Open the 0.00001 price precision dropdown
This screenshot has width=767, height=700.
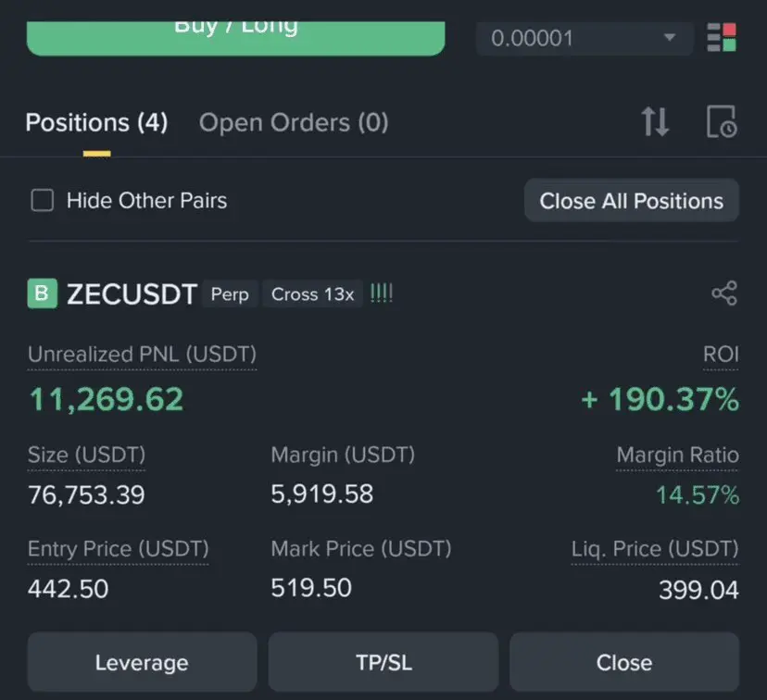pos(584,38)
